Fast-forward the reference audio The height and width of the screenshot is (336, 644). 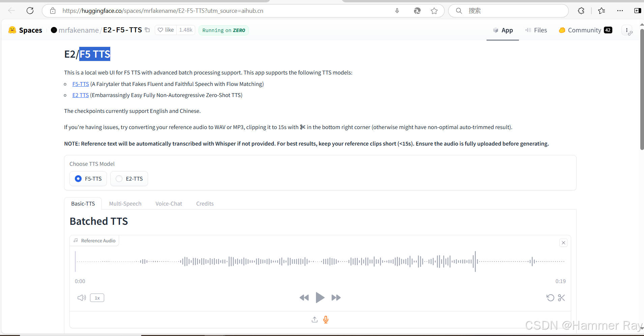pos(336,298)
